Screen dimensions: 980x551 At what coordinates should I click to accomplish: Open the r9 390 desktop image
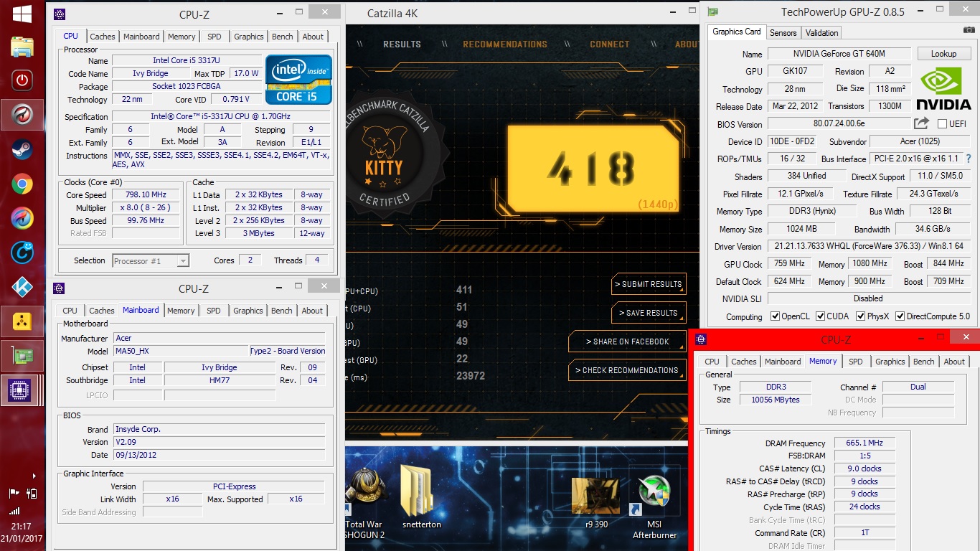(595, 503)
